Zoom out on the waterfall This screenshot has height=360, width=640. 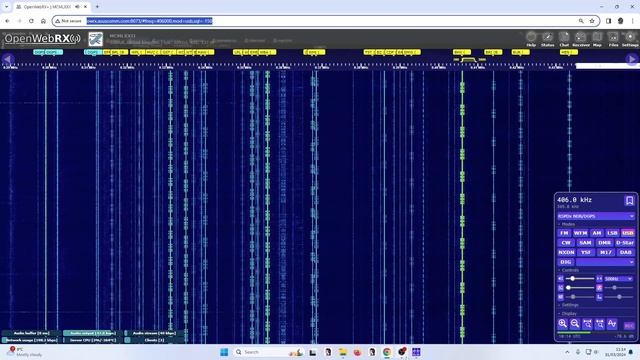click(x=575, y=324)
